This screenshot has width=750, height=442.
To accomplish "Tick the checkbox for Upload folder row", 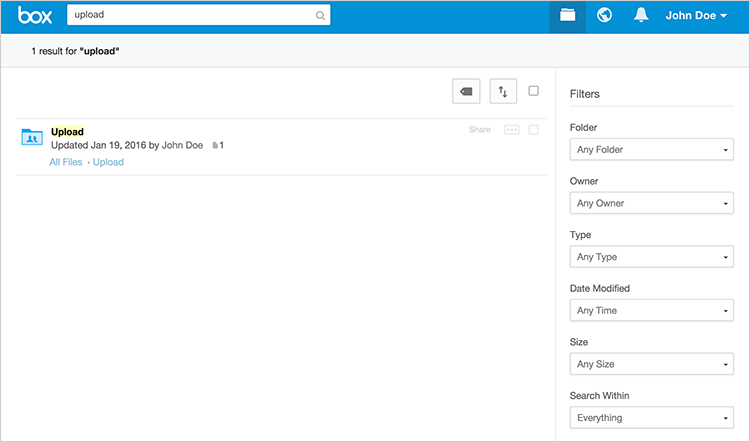I will pyautogui.click(x=533, y=130).
